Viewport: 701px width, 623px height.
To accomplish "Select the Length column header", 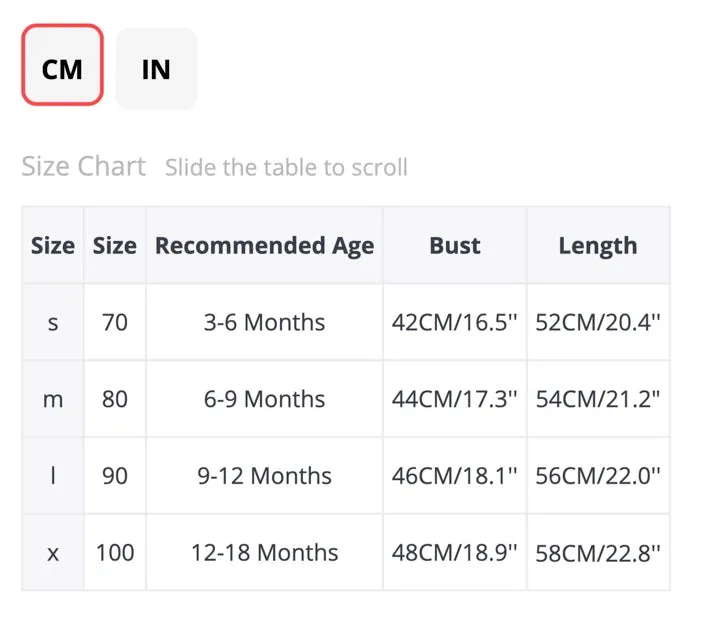I will tap(598, 245).
